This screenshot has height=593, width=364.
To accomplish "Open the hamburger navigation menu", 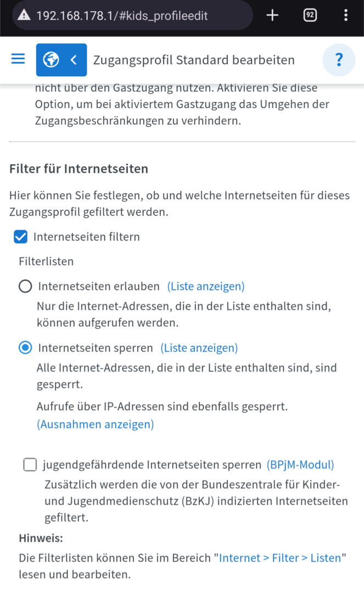I will point(18,59).
